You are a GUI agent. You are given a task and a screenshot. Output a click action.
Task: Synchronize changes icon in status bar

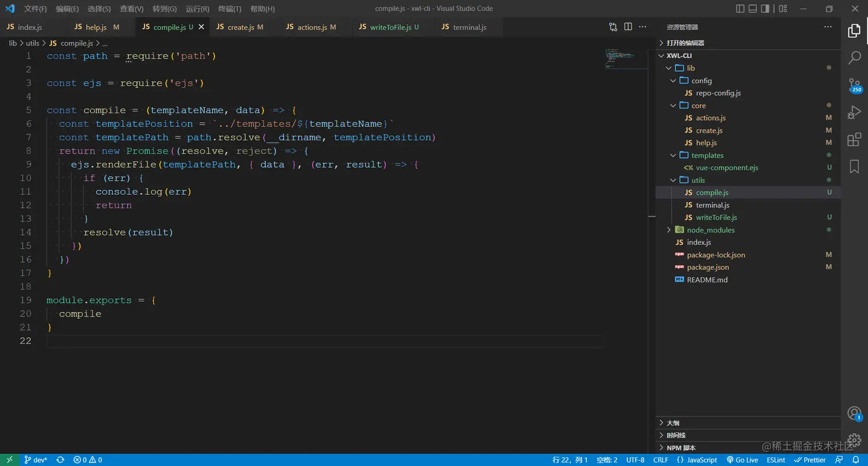click(60, 460)
